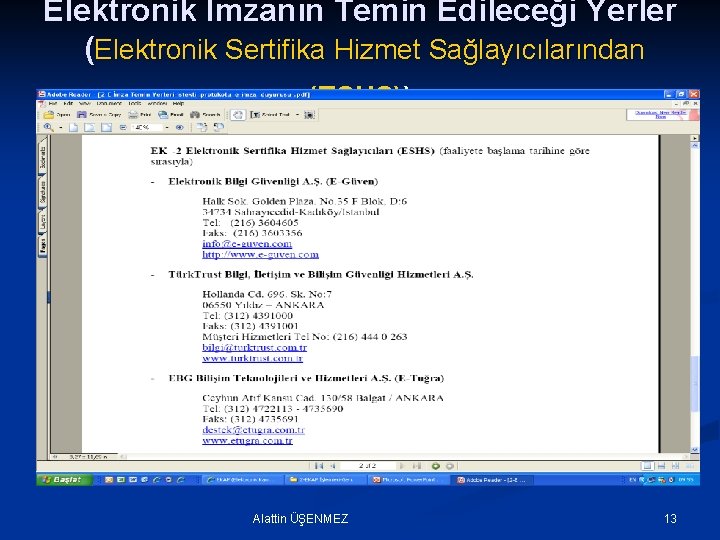Open the Document menu
Image resolution: width=720 pixels, height=540 pixels.
109,103
